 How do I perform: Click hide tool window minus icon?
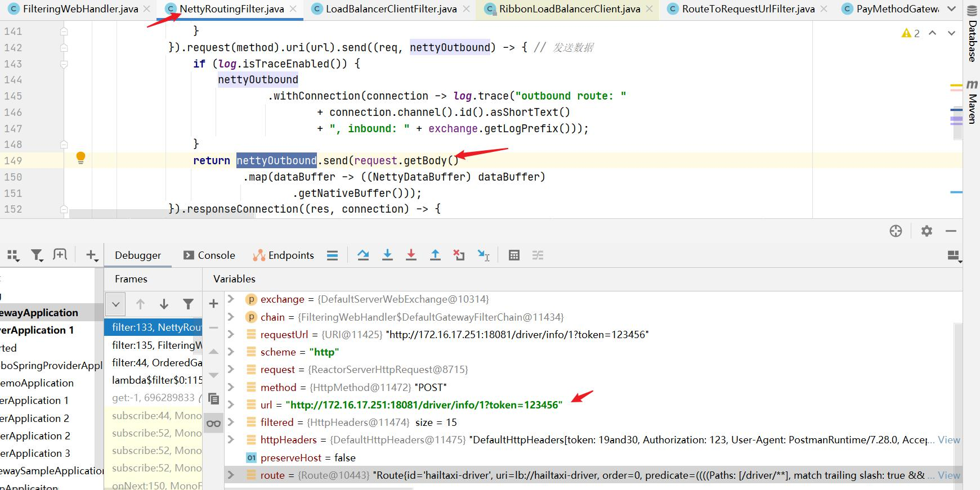pyautogui.click(x=951, y=231)
